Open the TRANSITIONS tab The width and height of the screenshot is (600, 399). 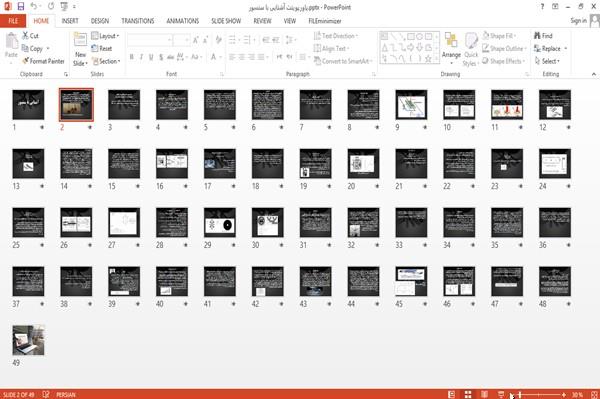(138, 21)
